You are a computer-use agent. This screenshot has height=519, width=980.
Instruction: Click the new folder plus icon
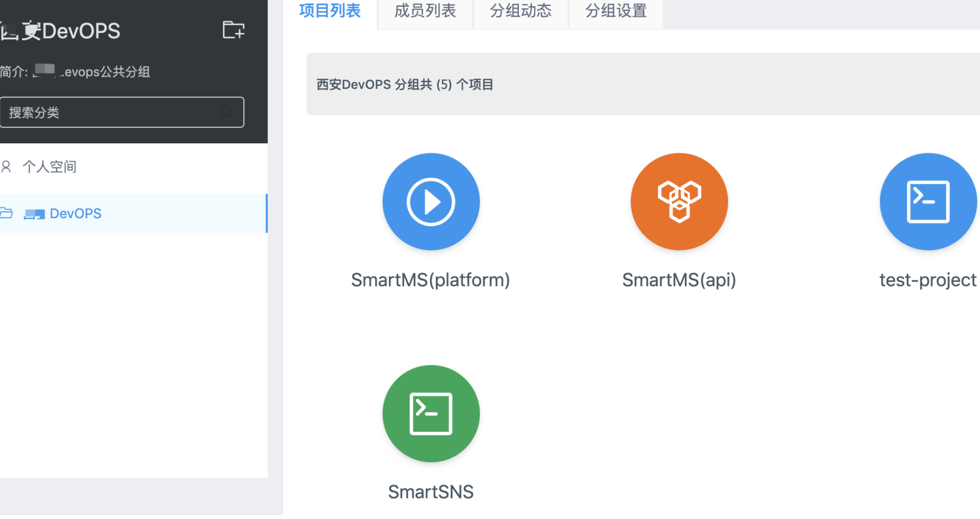(x=233, y=30)
